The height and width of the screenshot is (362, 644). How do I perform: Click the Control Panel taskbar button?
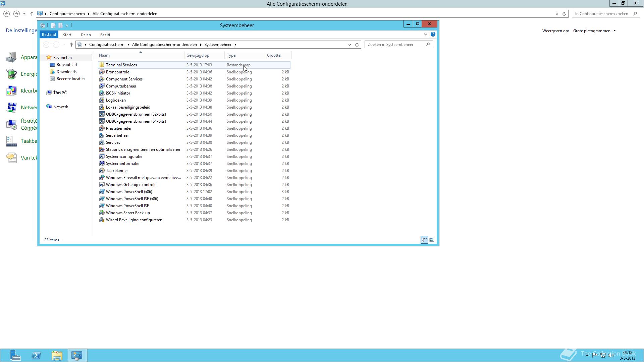coord(77,355)
